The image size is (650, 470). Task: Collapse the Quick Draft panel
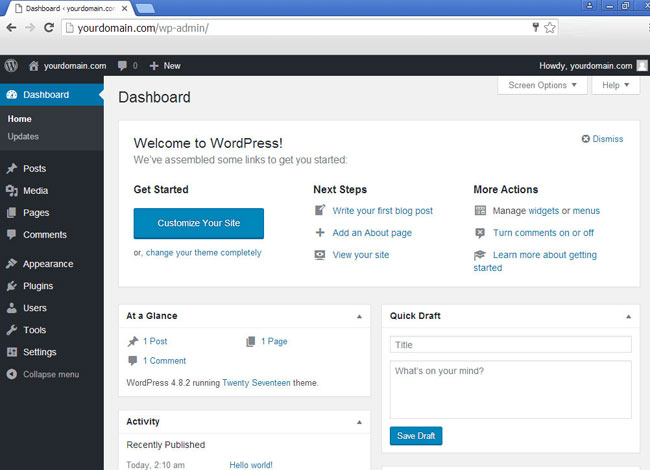[628, 317]
